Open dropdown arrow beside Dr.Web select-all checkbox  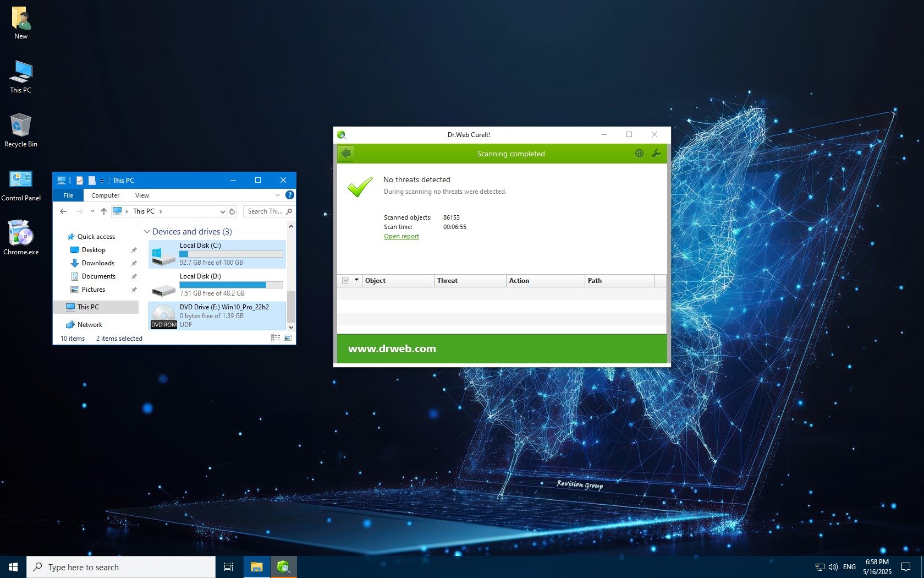(356, 280)
